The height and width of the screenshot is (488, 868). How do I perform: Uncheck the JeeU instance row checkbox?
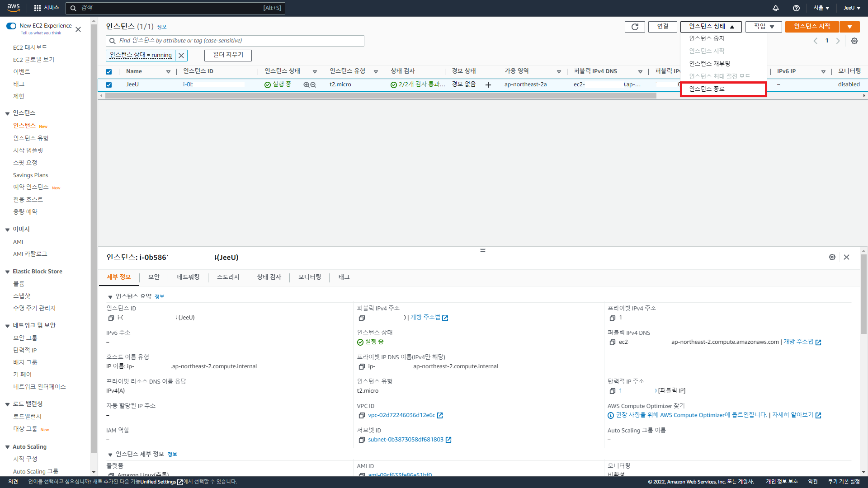[108, 85]
